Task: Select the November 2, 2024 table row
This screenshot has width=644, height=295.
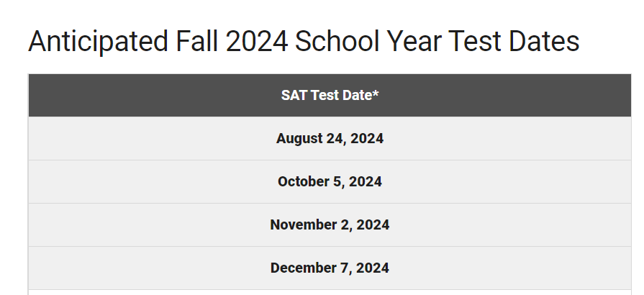Action: (330, 224)
